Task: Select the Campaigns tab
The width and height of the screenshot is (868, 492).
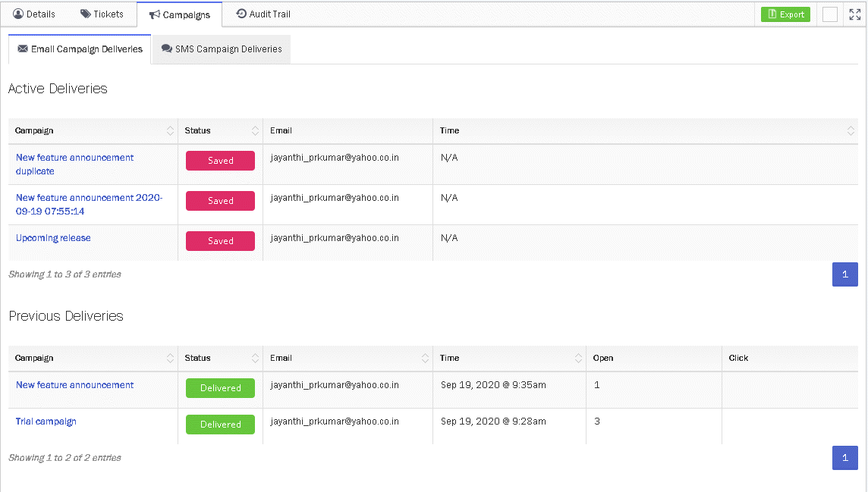Action: (179, 15)
